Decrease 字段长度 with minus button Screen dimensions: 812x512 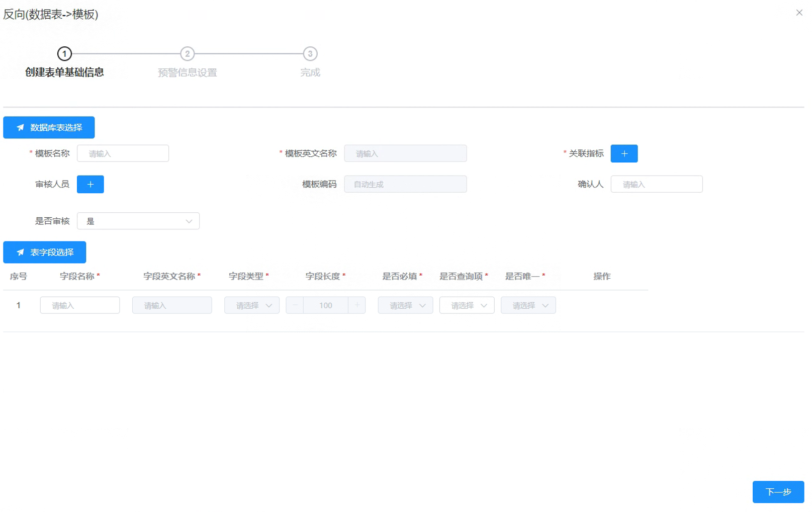coord(295,305)
